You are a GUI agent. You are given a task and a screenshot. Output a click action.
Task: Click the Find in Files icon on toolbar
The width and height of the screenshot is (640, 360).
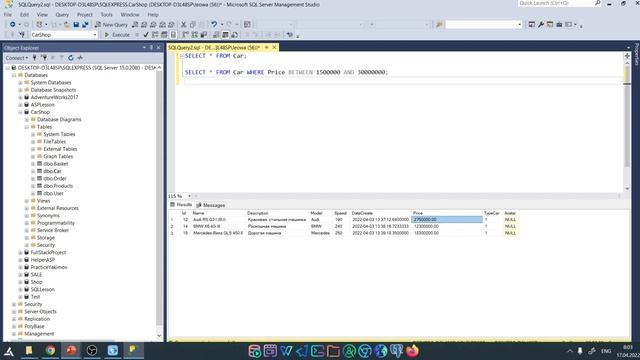pos(439,24)
